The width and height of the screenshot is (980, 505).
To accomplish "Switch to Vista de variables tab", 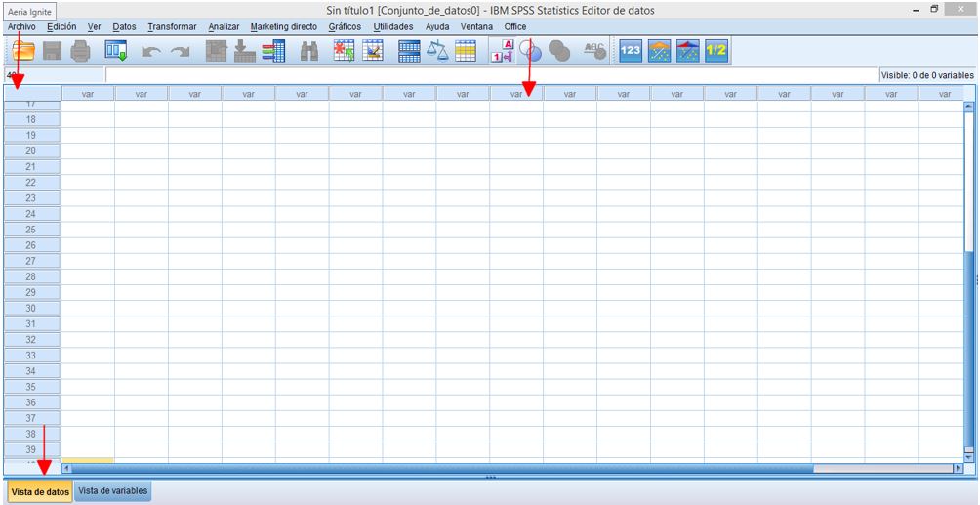I will pyautogui.click(x=113, y=491).
